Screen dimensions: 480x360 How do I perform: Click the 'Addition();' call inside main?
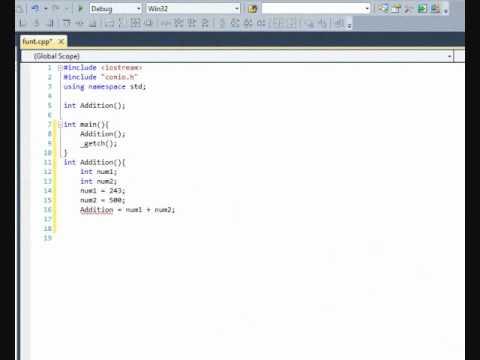tap(103, 134)
